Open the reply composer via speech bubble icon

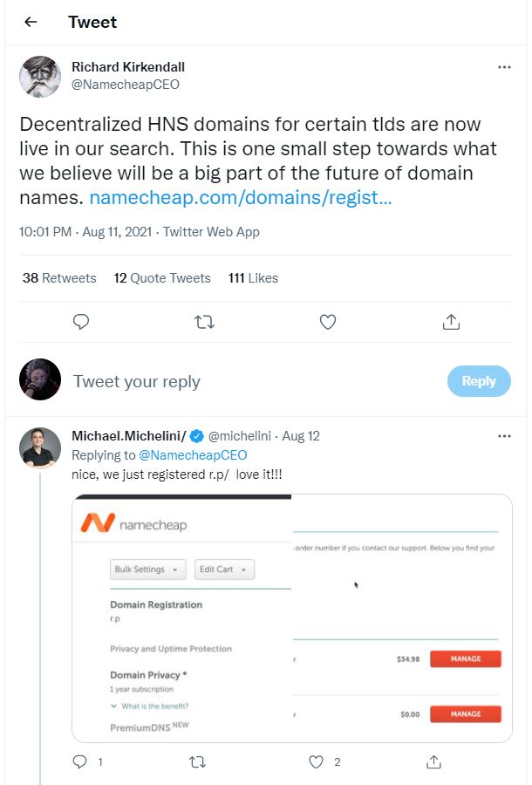click(x=81, y=321)
